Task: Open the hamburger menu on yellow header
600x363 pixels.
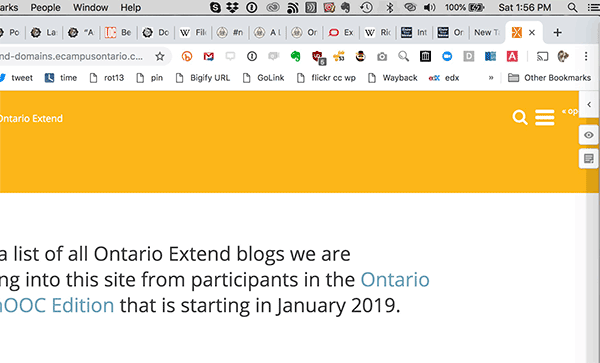Action: pos(545,117)
